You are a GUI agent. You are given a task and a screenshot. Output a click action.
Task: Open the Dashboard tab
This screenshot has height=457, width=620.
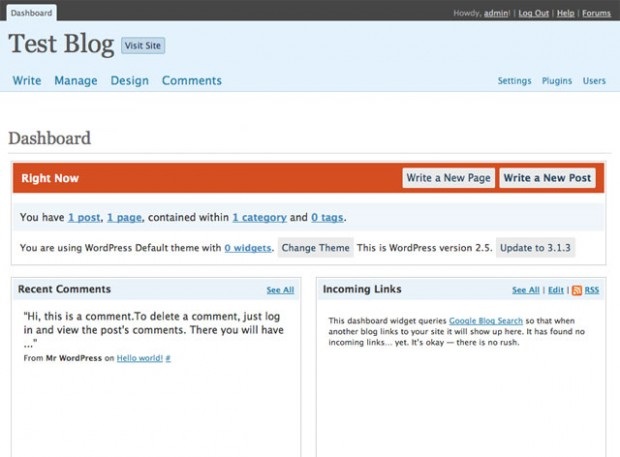click(32, 13)
